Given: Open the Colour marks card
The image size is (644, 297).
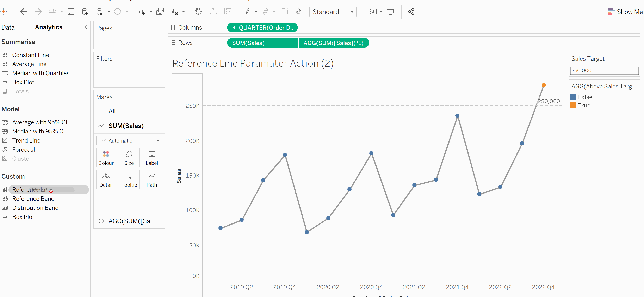Looking at the screenshot, I should 106,158.
